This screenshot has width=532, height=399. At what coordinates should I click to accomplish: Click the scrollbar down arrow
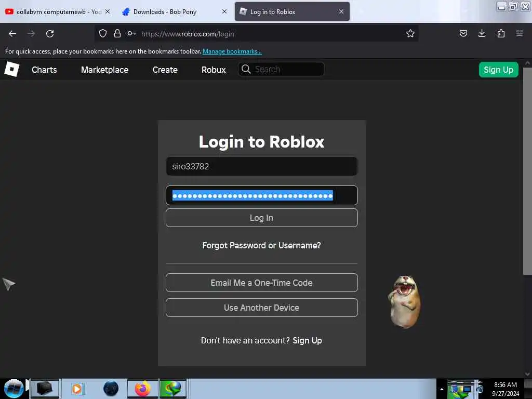[x=527, y=374]
